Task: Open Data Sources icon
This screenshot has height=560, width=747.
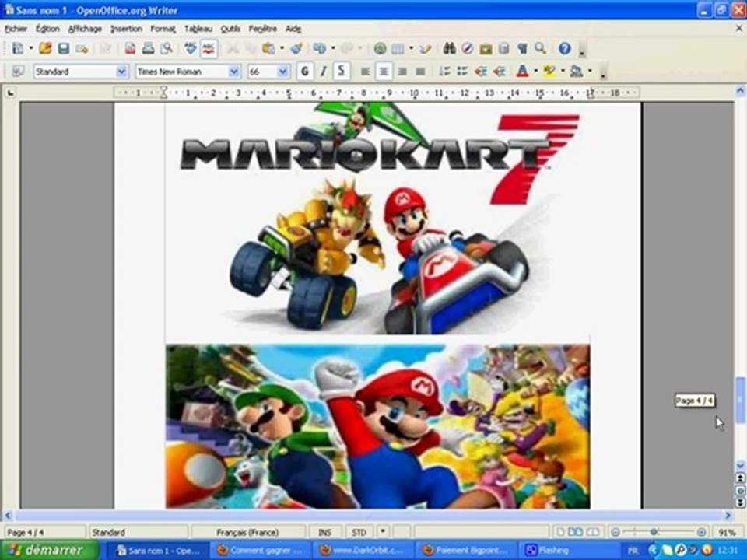Action: click(503, 48)
